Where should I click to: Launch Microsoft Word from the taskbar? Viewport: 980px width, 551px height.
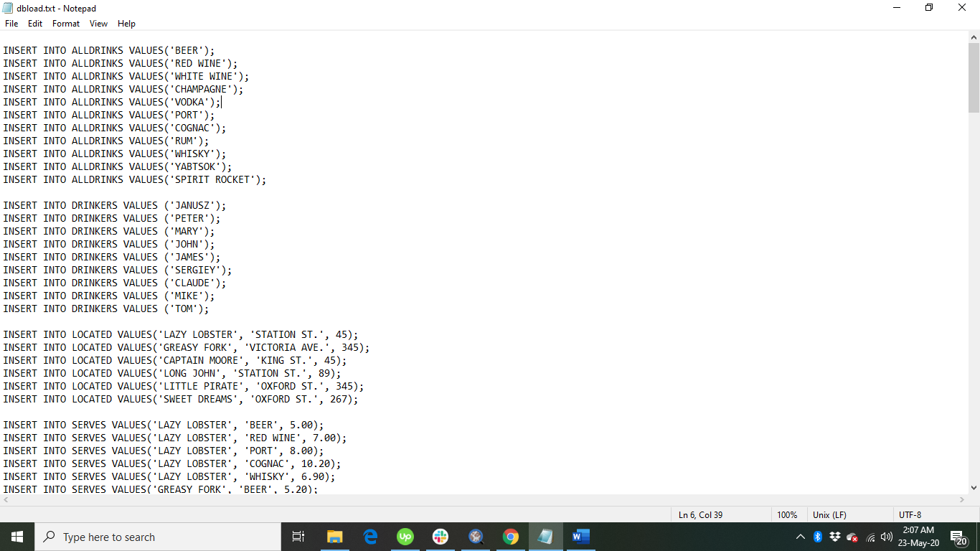(x=580, y=536)
